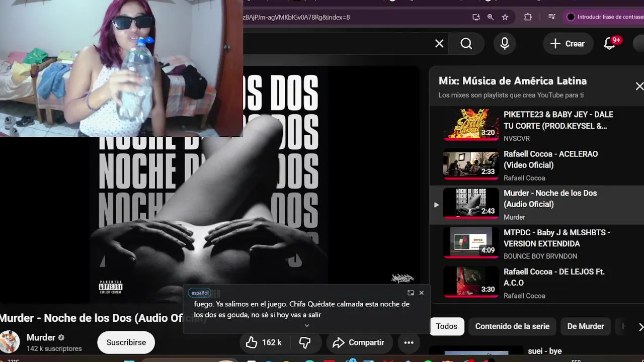Select the Contenido de la serie chip
Image resolution: width=644 pixels, height=362 pixels.
[x=512, y=326]
